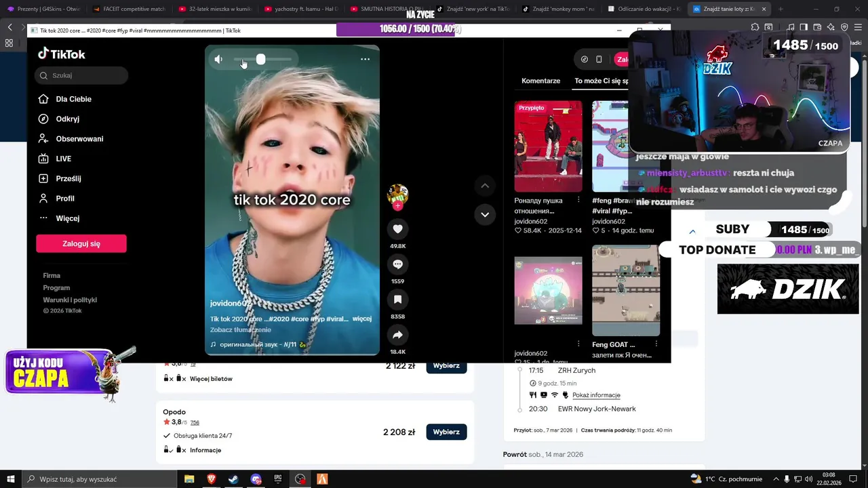868x488 pixels.
Task: Switch to FACEIT competitive match tab
Action: [130, 9]
